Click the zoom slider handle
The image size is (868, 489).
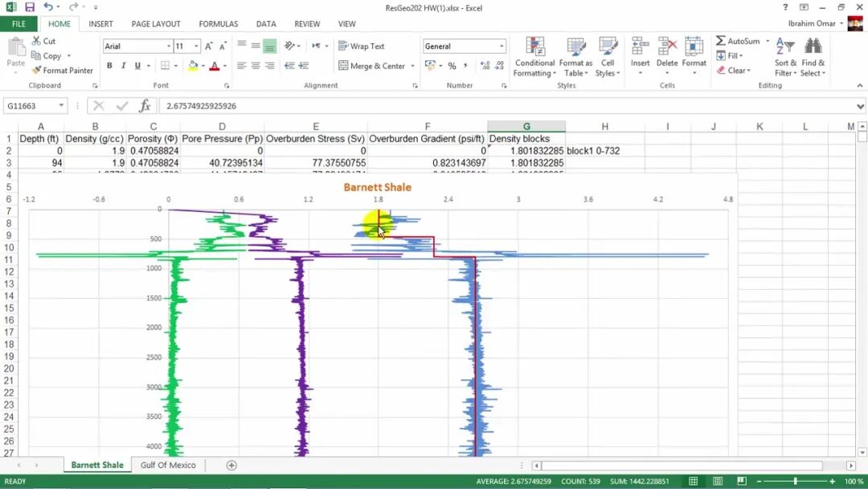795,481
